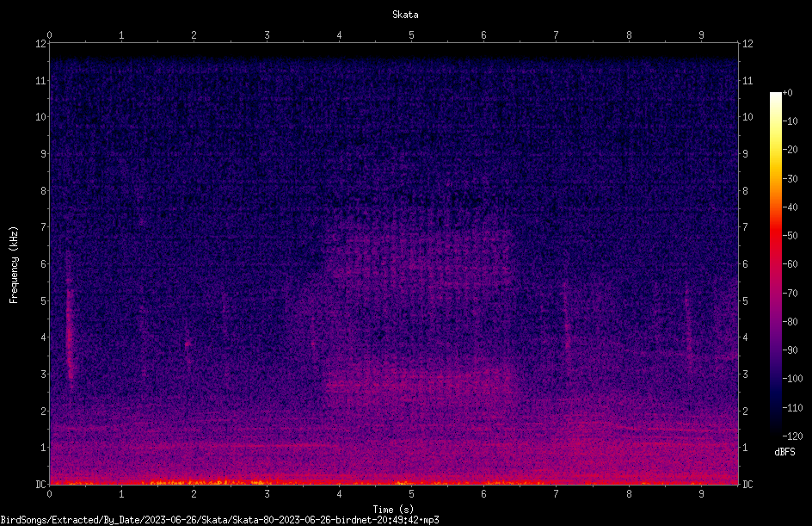Click the "2" tick on the right frequency axis
Image resolution: width=812 pixels, height=526 pixels.
[x=745, y=411]
